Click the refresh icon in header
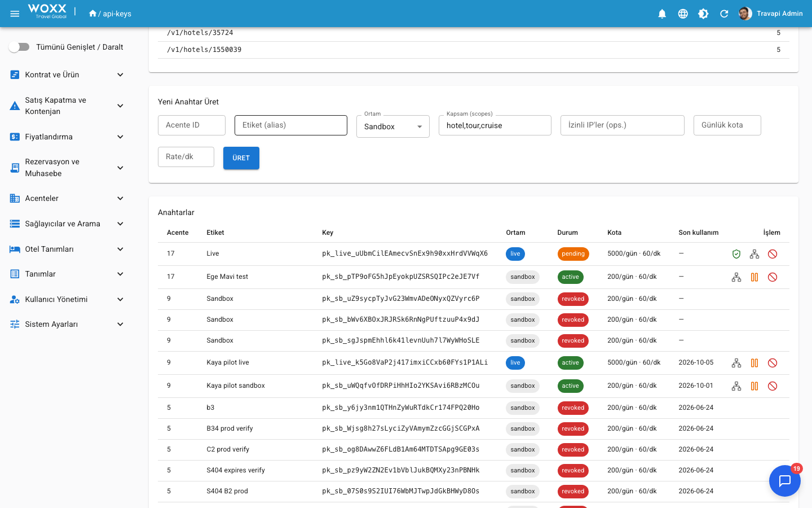812x508 pixels. click(x=724, y=14)
